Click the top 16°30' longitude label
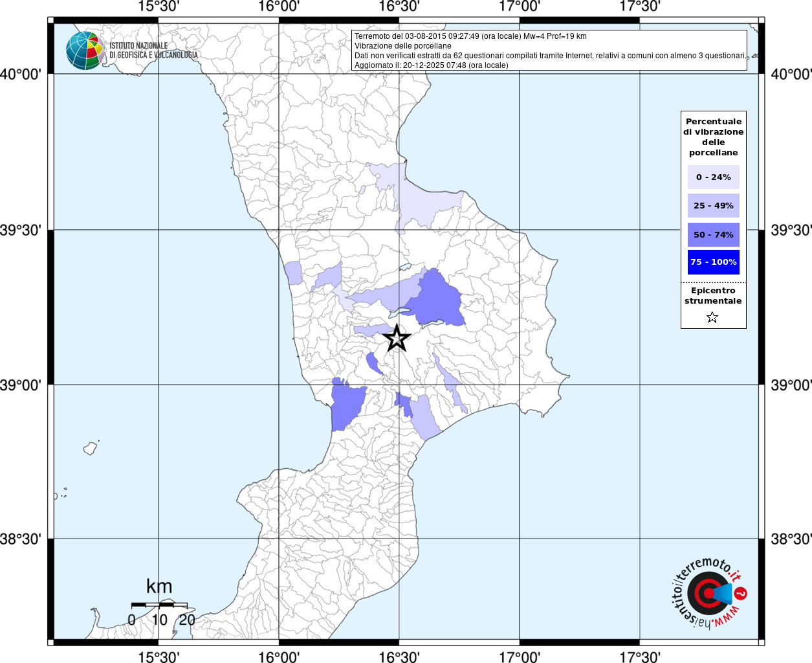This screenshot has height=663, width=812. point(399,6)
